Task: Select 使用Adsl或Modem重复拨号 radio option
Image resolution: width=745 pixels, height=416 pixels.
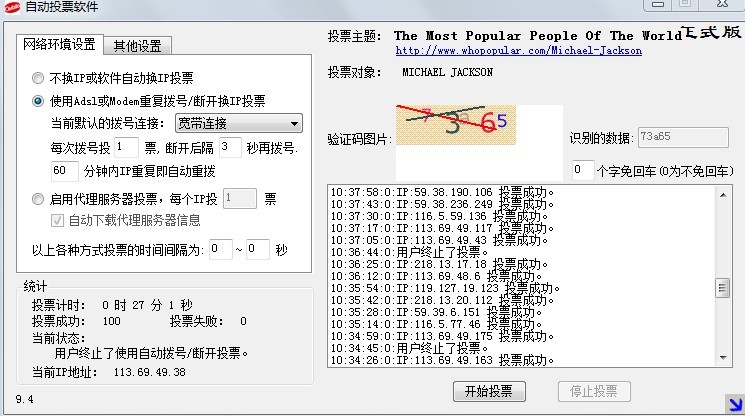Action: point(39,101)
